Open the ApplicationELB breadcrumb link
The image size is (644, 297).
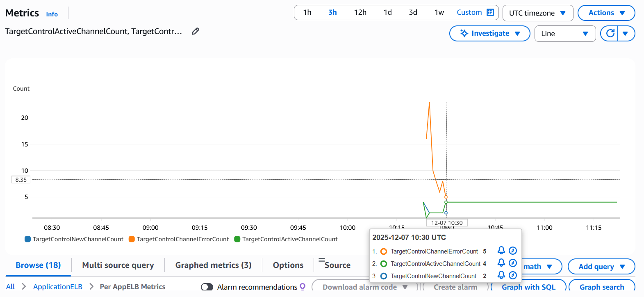(58, 287)
